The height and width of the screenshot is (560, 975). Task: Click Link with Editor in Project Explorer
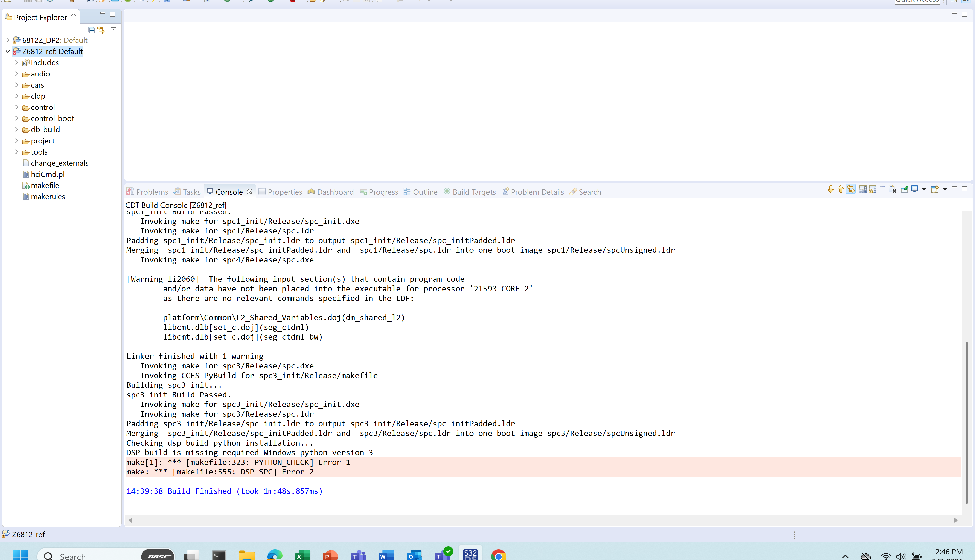(101, 30)
